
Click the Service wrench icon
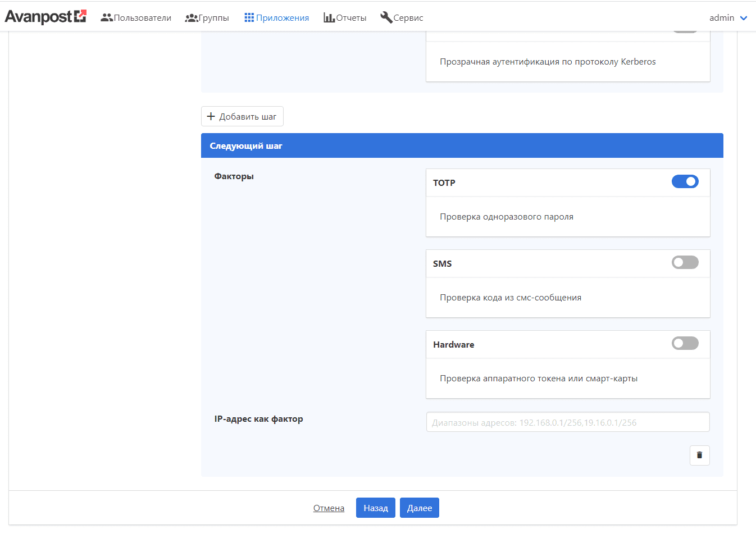click(x=386, y=17)
